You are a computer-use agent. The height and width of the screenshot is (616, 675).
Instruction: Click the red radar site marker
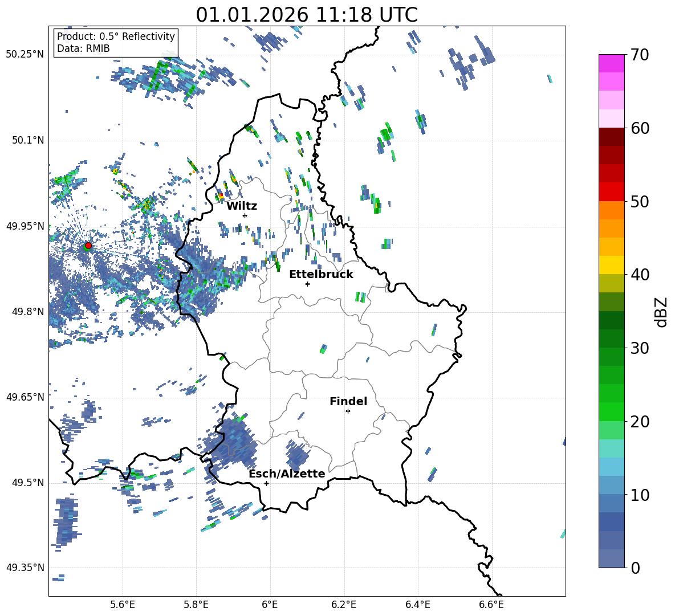click(88, 246)
